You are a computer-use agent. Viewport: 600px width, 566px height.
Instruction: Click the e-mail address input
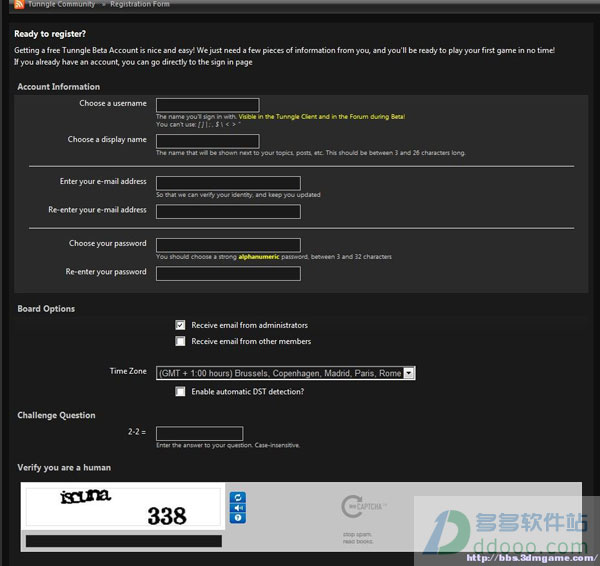(x=228, y=183)
